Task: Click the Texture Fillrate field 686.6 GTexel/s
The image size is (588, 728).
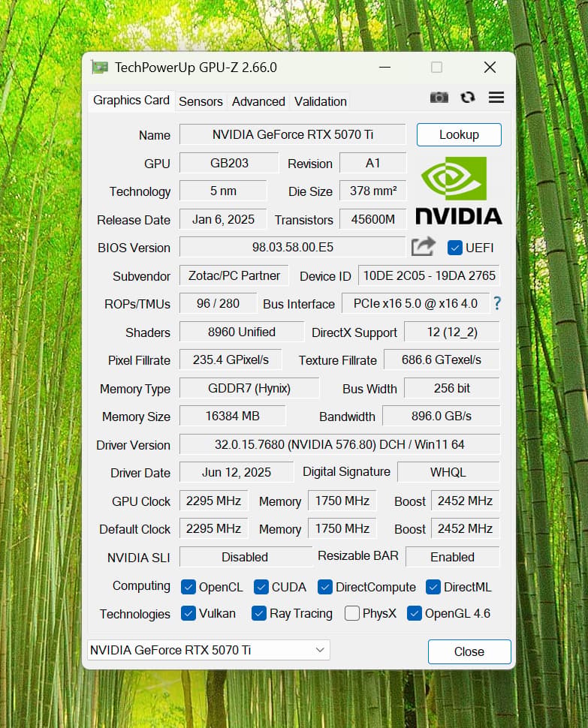Action: [x=442, y=359]
